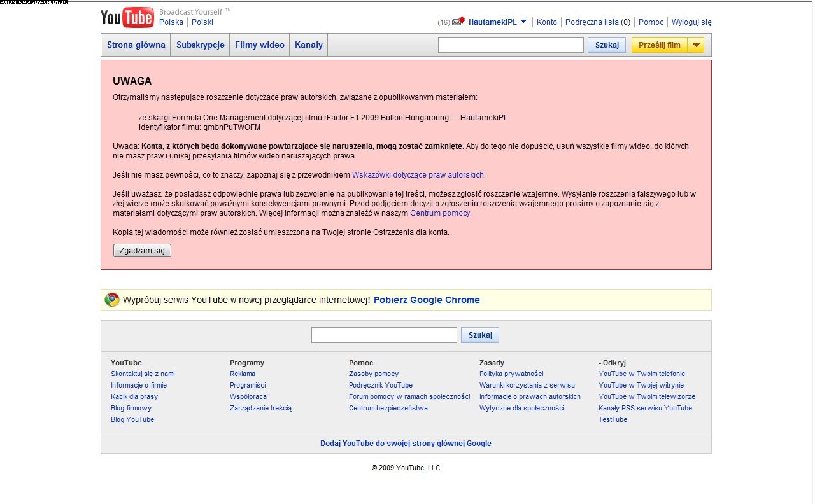Click the Identyfikator filmu: qmbnPuTWOFM text
815x504 pixels.
pos(199,127)
